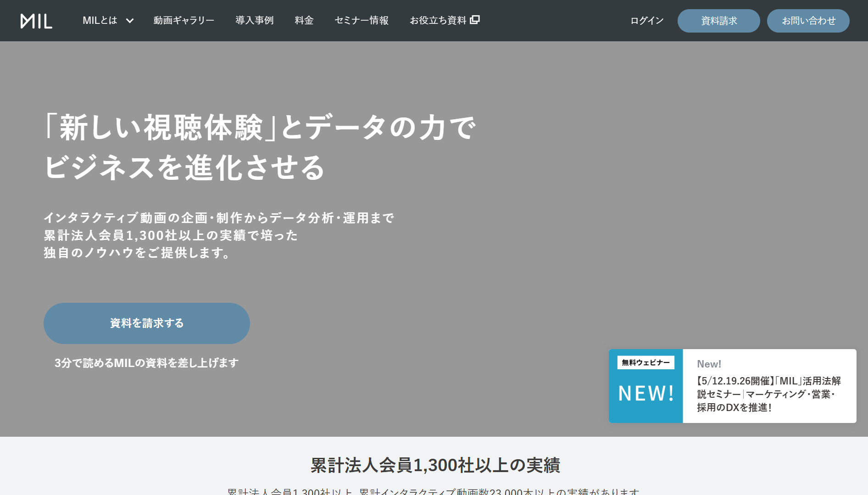This screenshot has width=868, height=495.
Task: Click the 資料請求 header button
Action: coord(719,21)
